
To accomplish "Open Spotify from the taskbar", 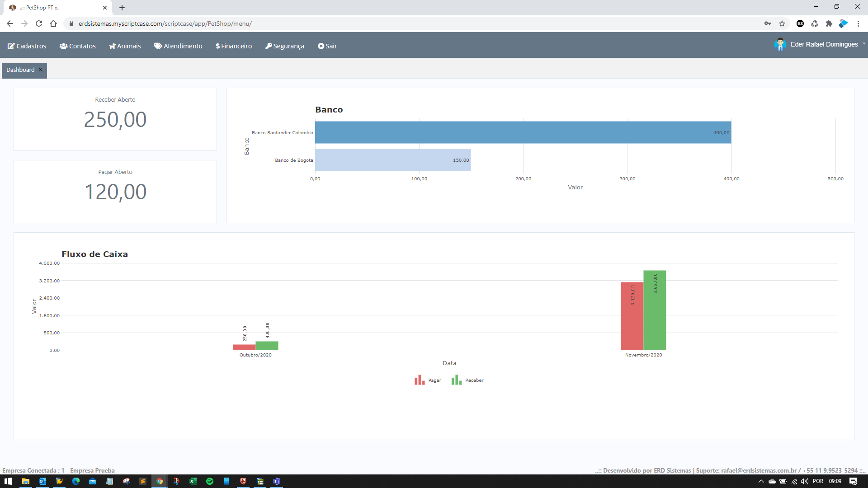I will (x=210, y=481).
